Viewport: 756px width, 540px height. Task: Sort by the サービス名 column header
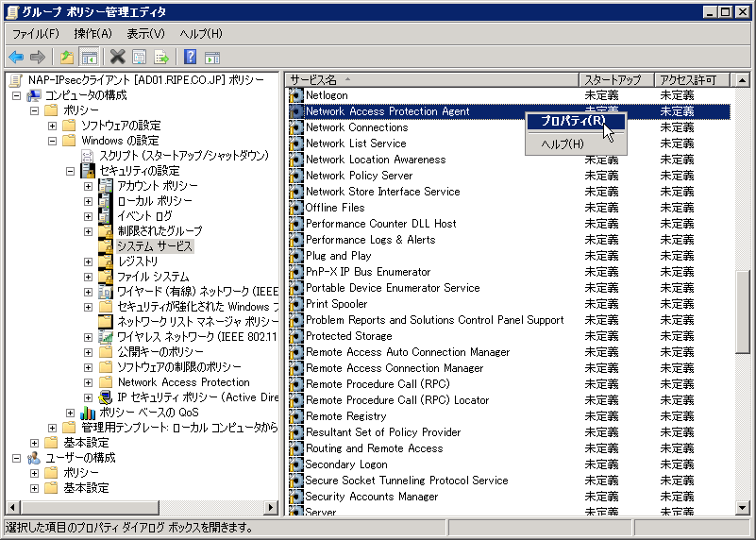tap(430, 79)
